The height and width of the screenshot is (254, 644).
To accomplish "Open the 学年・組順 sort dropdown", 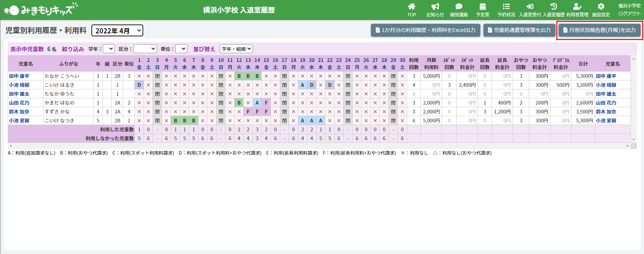I will [236, 49].
